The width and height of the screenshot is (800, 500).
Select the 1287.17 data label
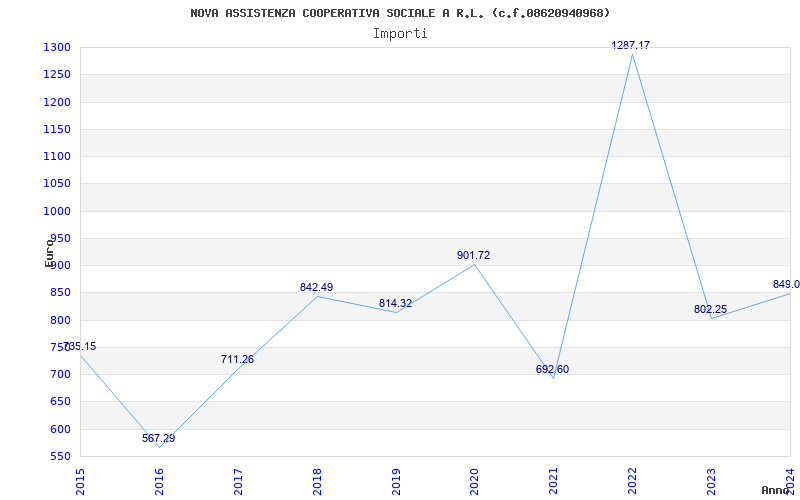tap(631, 45)
